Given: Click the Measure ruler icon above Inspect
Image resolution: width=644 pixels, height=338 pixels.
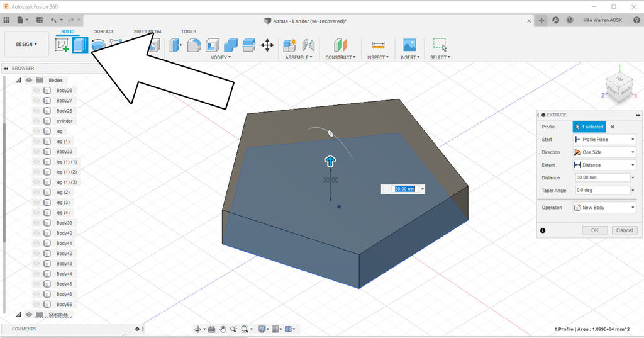Looking at the screenshot, I should [378, 45].
